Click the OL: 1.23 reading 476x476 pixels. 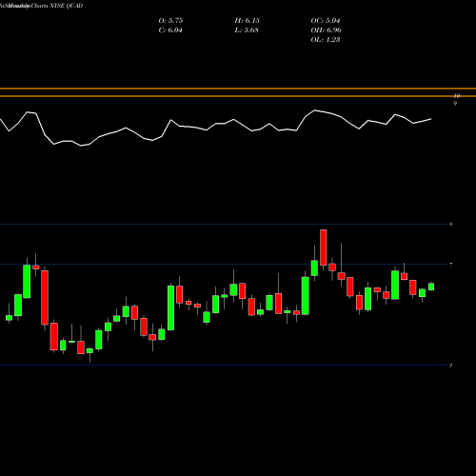[x=326, y=40]
